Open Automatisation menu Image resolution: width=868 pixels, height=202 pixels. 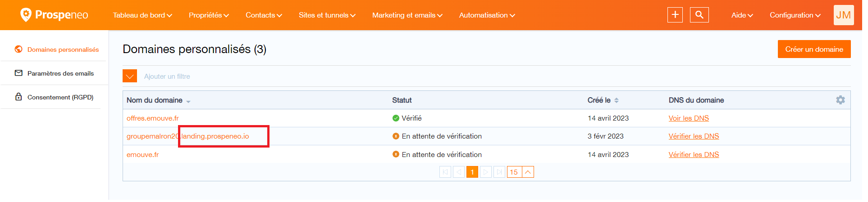click(487, 15)
